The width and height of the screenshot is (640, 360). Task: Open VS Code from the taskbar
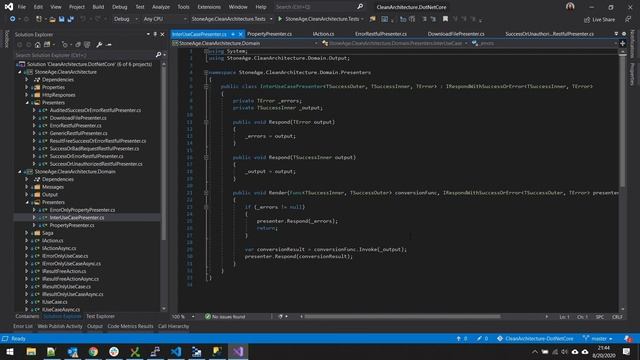point(176,351)
